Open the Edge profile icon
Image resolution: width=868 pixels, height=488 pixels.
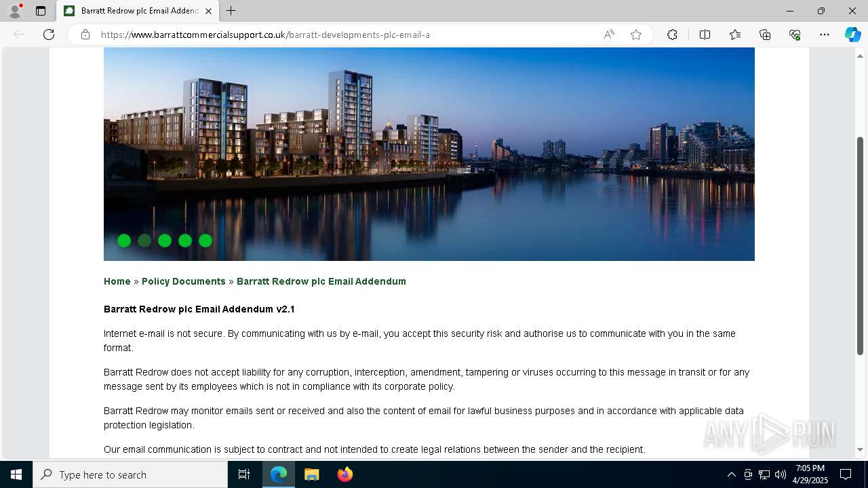pyautogui.click(x=15, y=11)
